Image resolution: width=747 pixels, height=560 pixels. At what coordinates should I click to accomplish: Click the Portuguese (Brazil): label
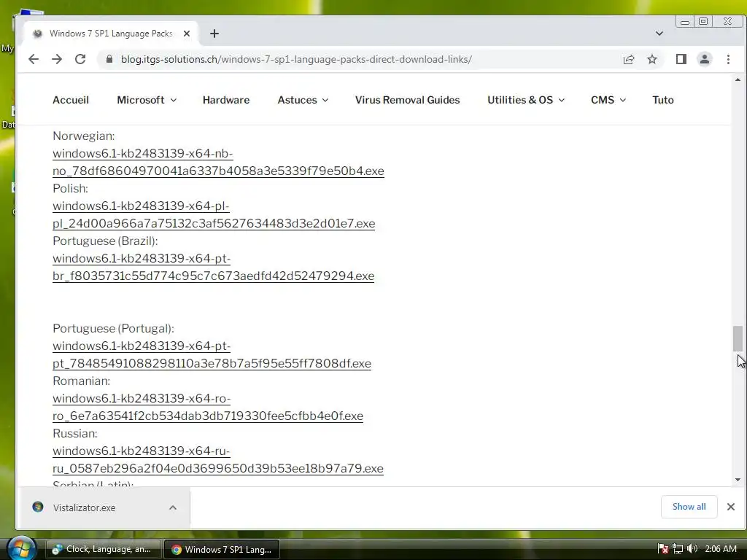pyautogui.click(x=105, y=241)
